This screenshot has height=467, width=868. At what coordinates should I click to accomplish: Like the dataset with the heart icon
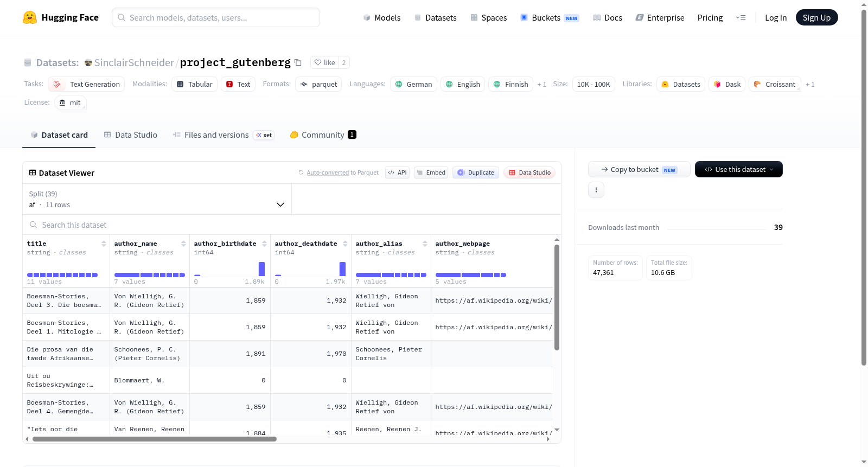(x=324, y=62)
